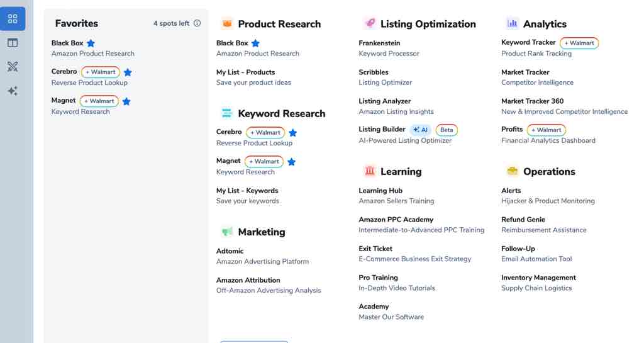The width and height of the screenshot is (644, 343).
Task: Toggle Cerebro favorite star under Keyword Research
Action: (x=293, y=133)
